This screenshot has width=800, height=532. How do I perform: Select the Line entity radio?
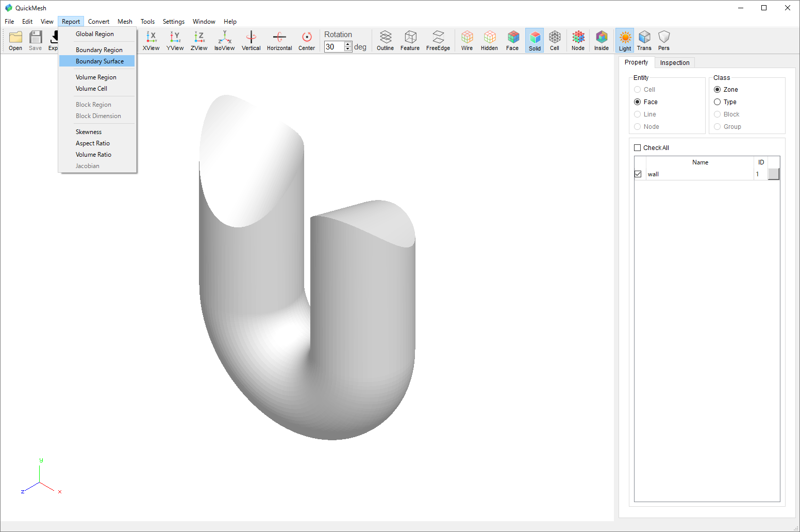[x=638, y=114]
